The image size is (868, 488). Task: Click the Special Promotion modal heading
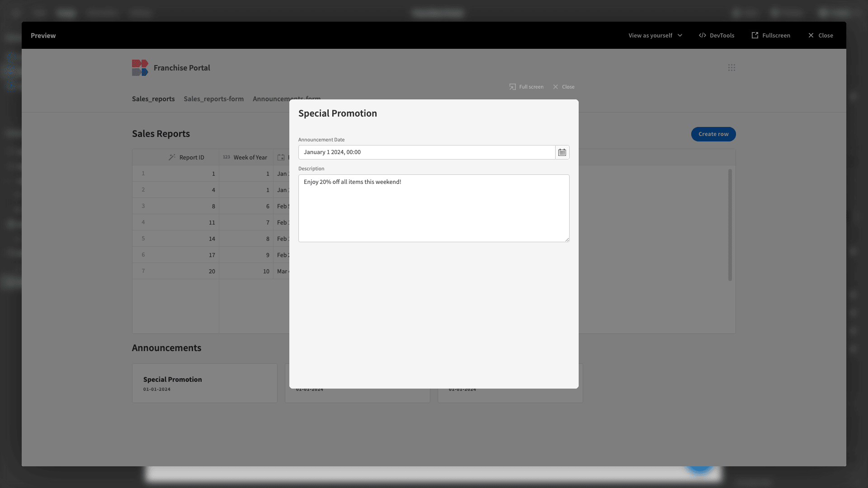click(338, 113)
